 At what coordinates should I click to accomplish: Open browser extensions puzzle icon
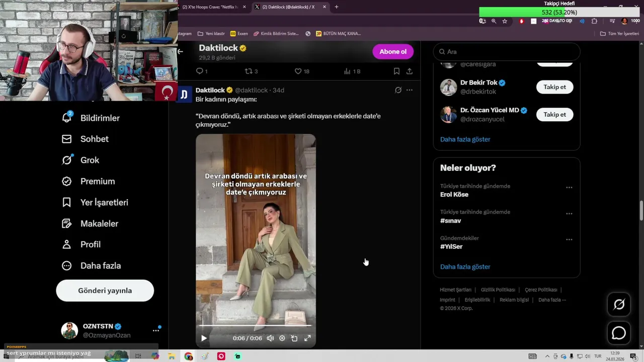tap(595, 21)
